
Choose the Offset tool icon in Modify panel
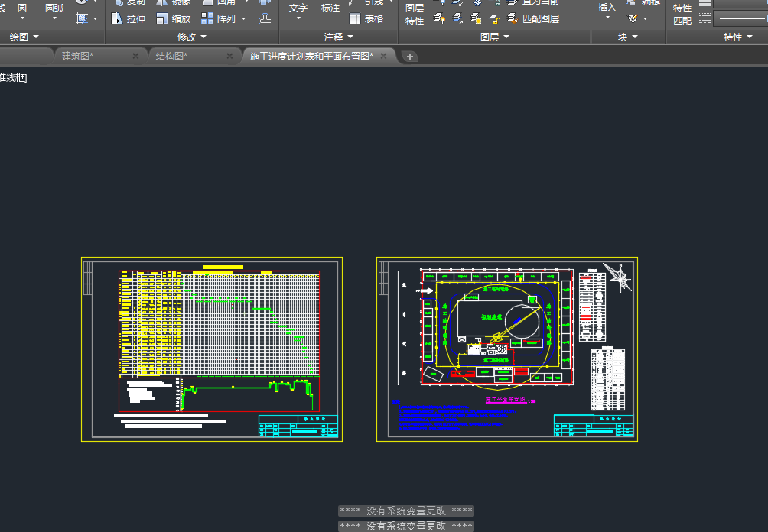pos(265,19)
